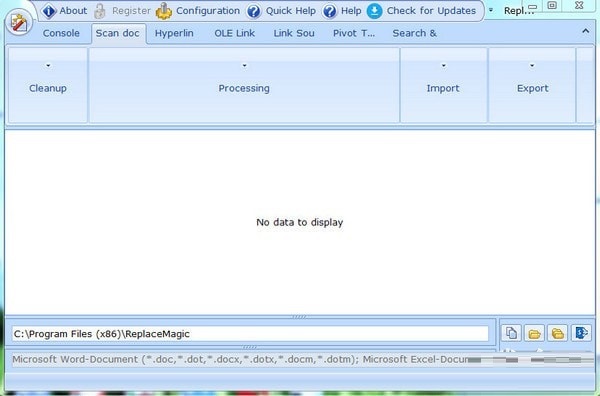Click the stacked folders icon button
Image resolution: width=600 pixels, height=396 pixels.
(x=558, y=333)
